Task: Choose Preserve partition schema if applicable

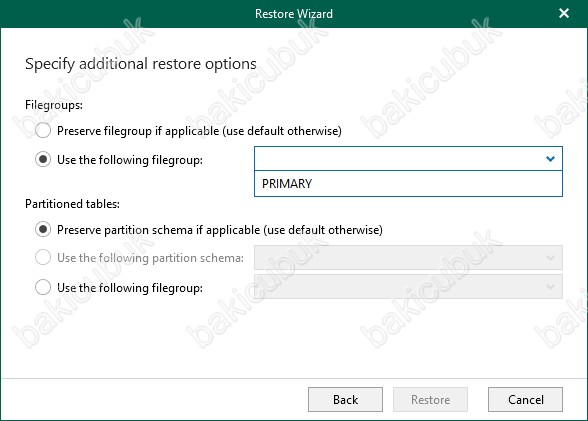Action: (x=43, y=229)
